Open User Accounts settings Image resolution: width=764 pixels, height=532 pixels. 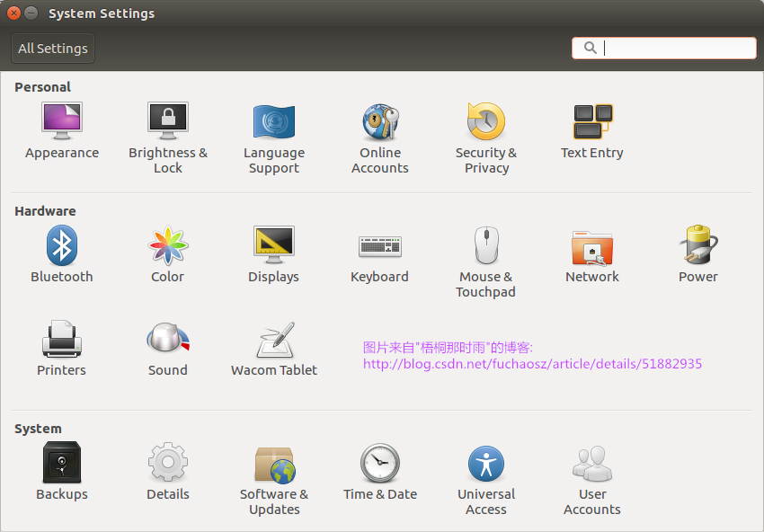pos(592,479)
